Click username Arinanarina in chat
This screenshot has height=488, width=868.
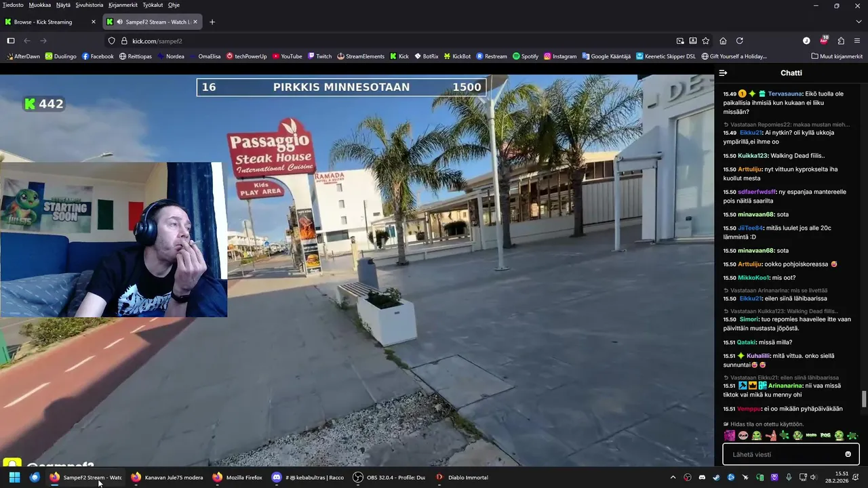785,386
